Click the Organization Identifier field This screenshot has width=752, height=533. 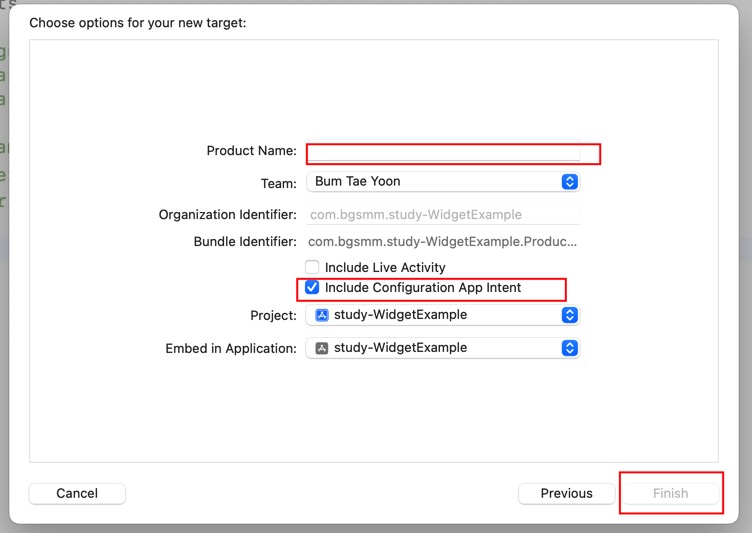442,214
